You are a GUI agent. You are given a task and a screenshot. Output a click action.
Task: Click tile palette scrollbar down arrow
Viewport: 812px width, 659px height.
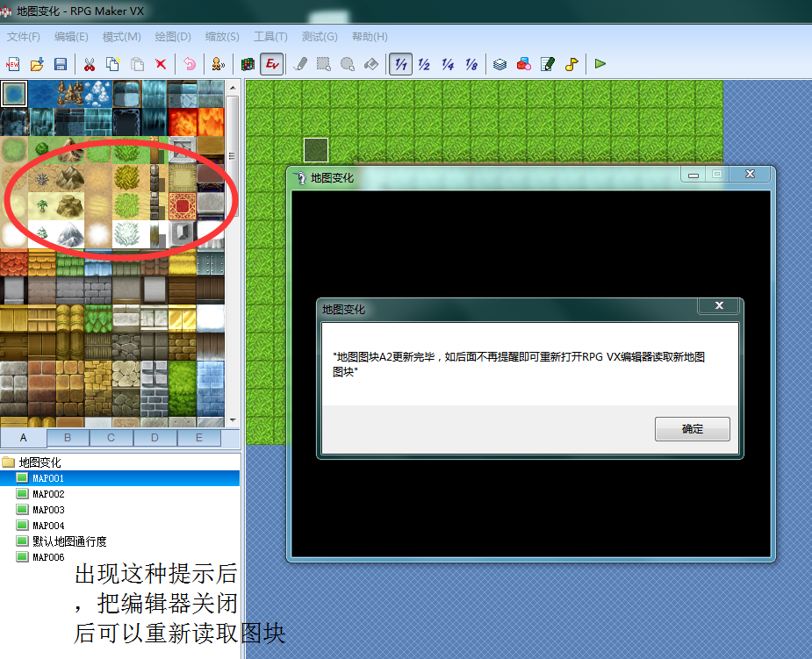(233, 420)
